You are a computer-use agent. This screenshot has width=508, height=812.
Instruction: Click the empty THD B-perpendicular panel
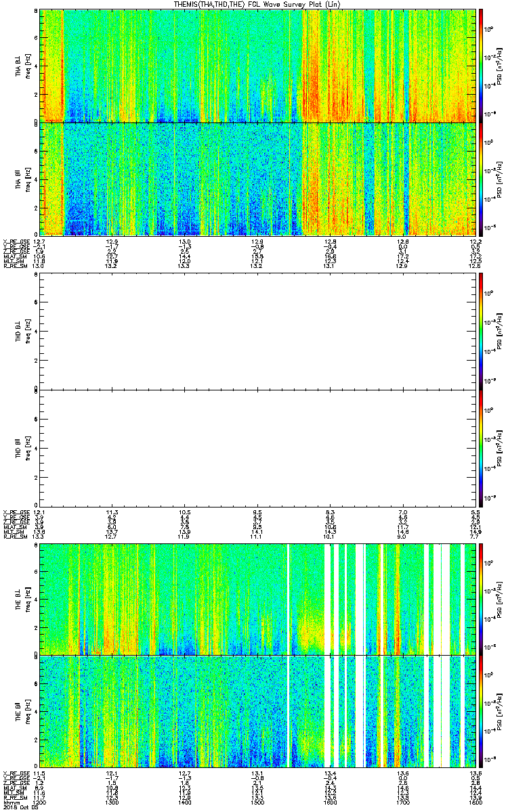pyautogui.click(x=257, y=330)
